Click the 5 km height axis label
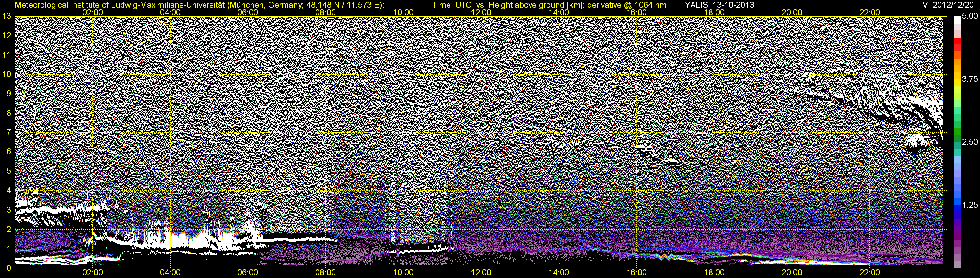Viewport: 980px width, 278px height. 9,171
